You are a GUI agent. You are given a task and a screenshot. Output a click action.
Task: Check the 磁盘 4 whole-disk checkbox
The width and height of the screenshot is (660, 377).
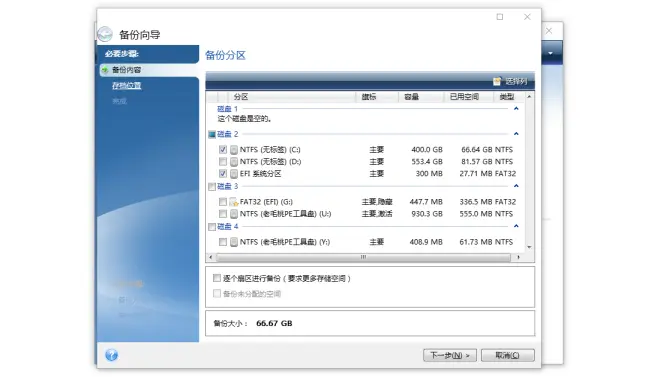tap(212, 227)
